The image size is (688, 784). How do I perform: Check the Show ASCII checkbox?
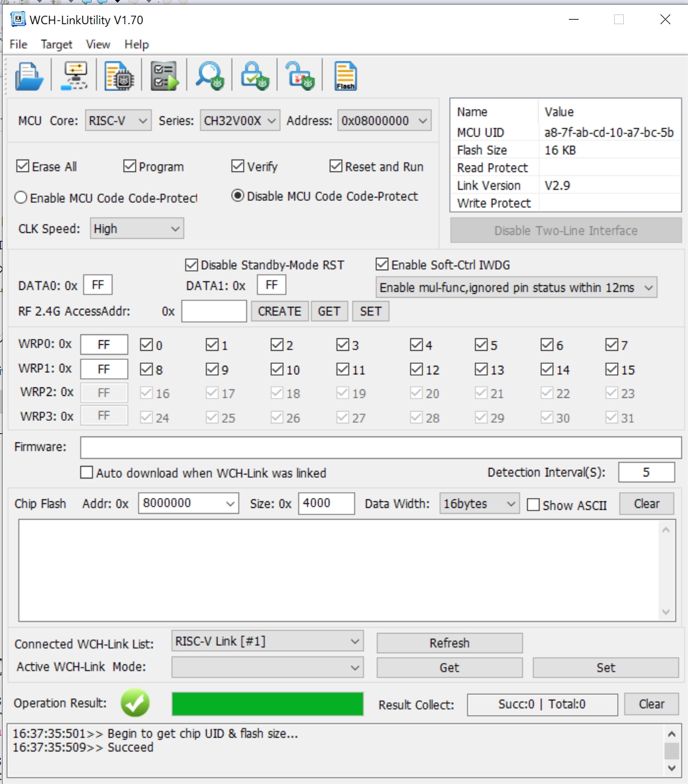[534, 505]
